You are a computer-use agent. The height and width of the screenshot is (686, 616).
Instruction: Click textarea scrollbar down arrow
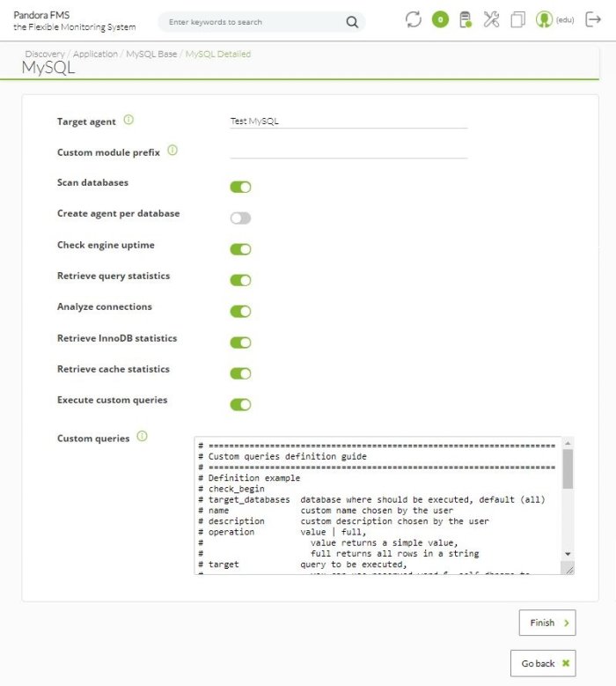pyautogui.click(x=568, y=554)
